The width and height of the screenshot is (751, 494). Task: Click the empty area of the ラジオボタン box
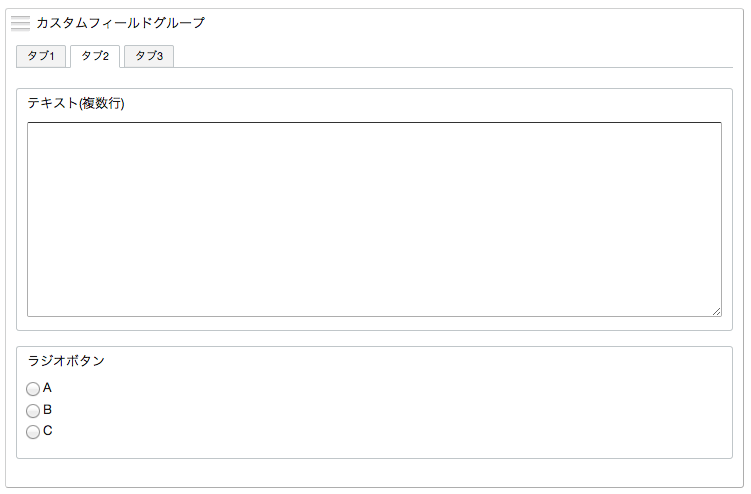tap(383, 410)
